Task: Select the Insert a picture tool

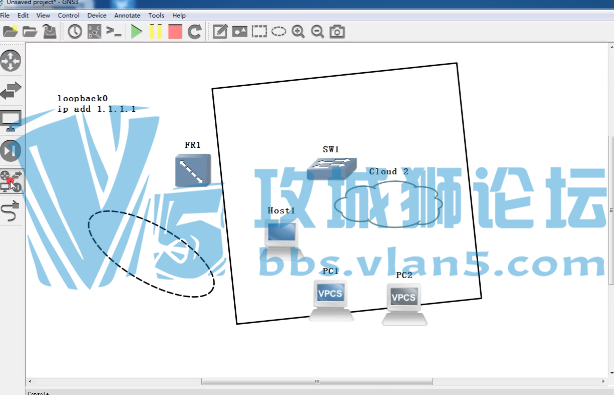Action: (x=240, y=31)
